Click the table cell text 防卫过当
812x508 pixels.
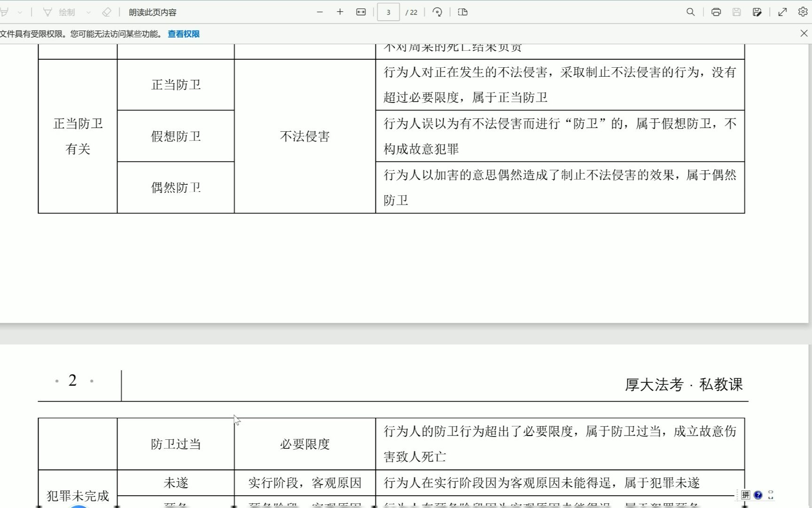(176, 444)
